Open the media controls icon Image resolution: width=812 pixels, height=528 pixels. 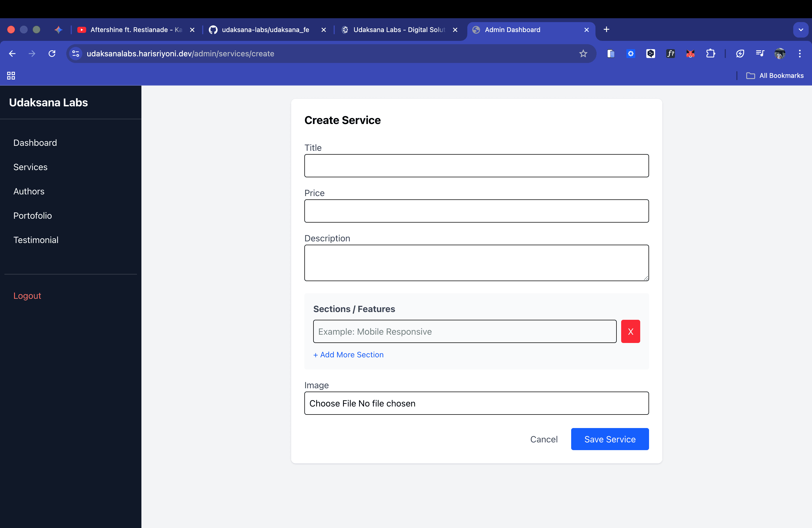(760, 54)
